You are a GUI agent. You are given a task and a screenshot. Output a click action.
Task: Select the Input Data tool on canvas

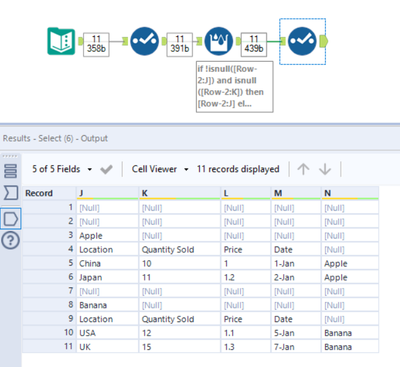point(61,41)
